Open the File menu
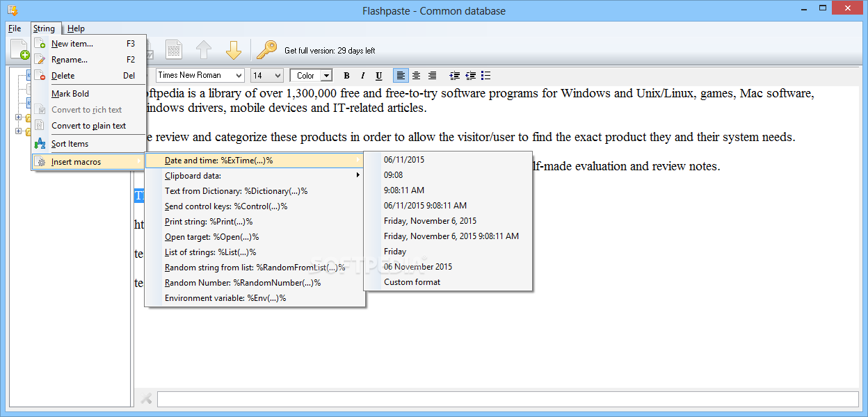Viewport: 868px width, 417px height. (x=15, y=28)
